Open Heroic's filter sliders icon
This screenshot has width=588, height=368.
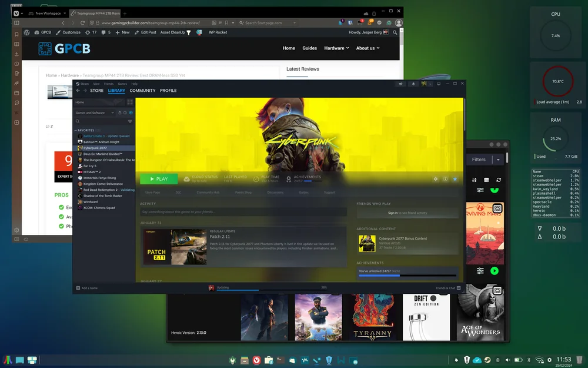pos(480,190)
